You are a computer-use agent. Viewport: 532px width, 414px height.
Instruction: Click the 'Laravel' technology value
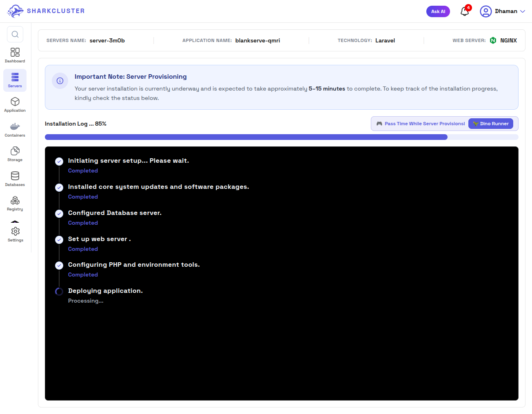click(385, 40)
